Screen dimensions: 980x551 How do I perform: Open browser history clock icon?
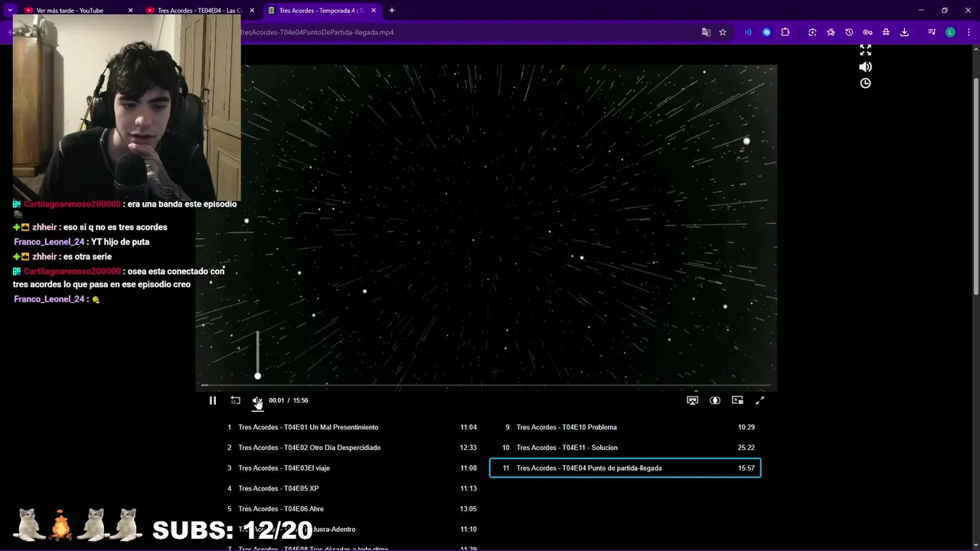click(x=849, y=32)
